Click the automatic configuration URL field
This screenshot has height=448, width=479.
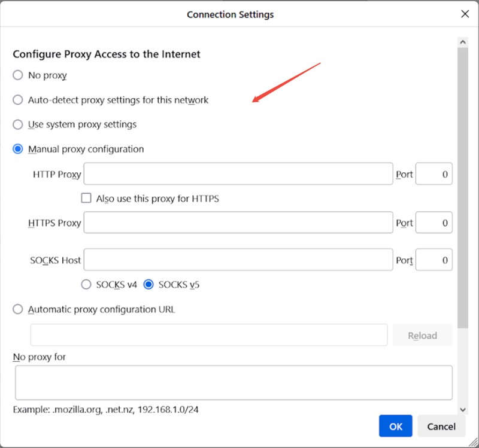click(208, 335)
